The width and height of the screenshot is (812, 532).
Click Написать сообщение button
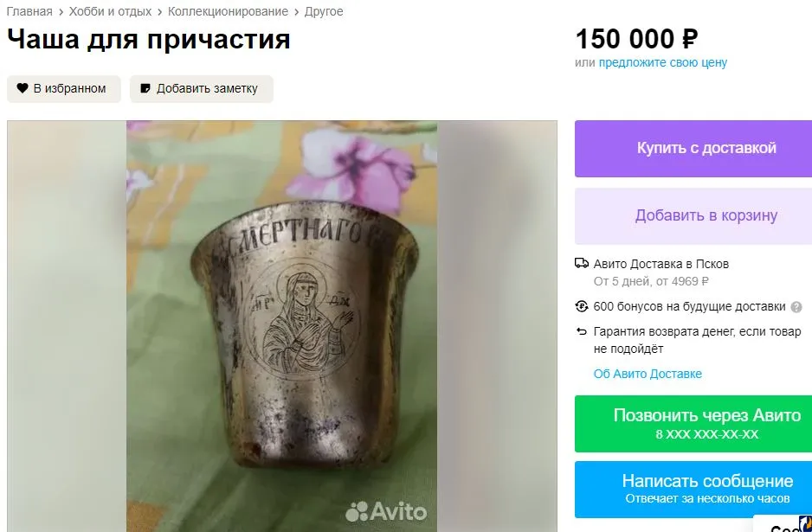point(693,489)
